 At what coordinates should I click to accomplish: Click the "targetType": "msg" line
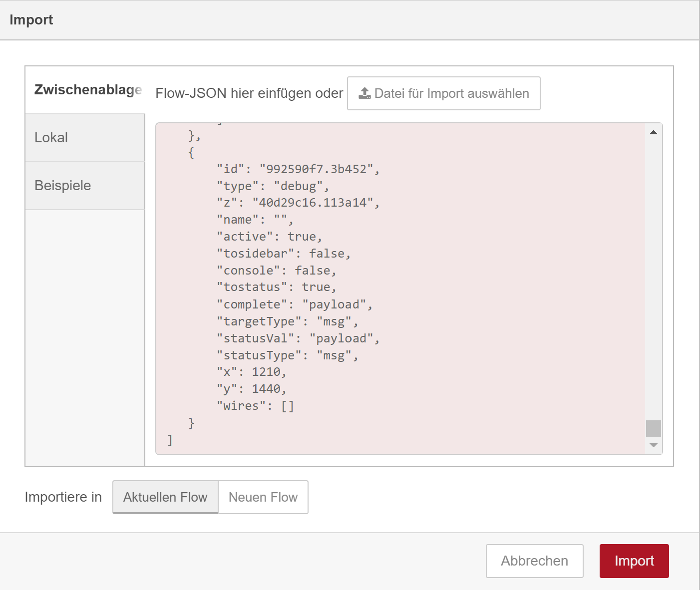click(288, 321)
